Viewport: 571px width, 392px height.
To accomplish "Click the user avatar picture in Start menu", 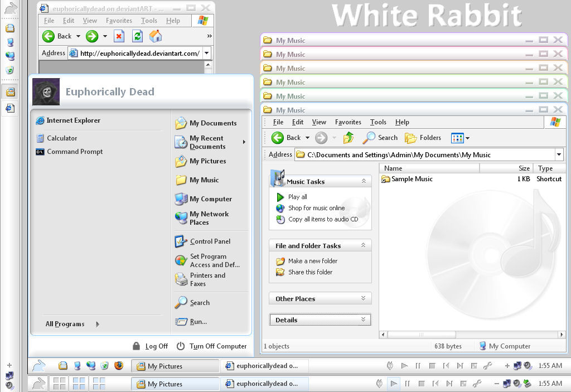I will (x=46, y=91).
